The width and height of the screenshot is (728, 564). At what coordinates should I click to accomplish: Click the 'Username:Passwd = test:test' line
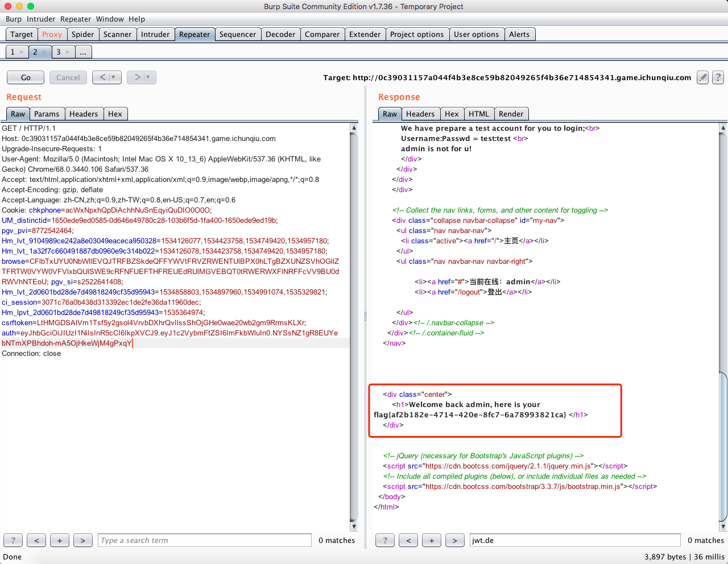click(x=456, y=139)
